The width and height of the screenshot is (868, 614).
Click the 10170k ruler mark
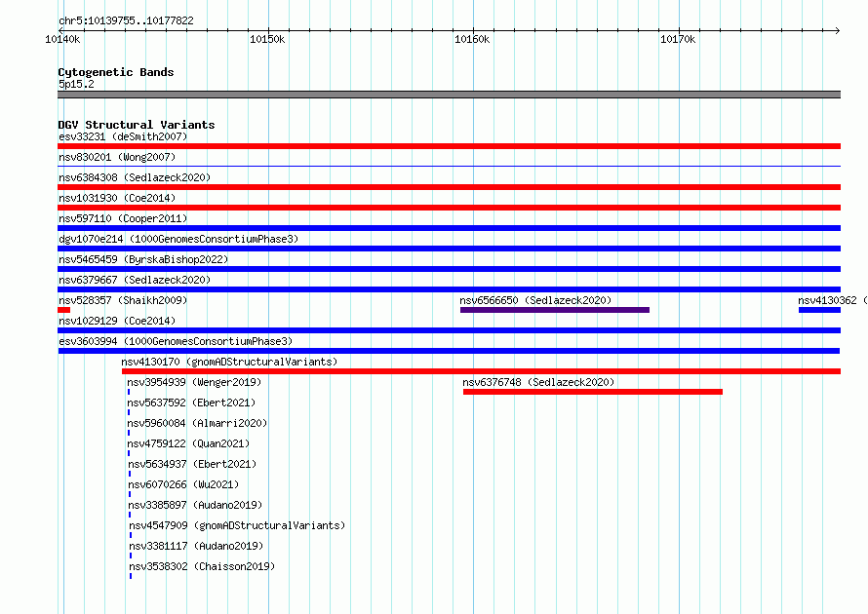tap(678, 39)
